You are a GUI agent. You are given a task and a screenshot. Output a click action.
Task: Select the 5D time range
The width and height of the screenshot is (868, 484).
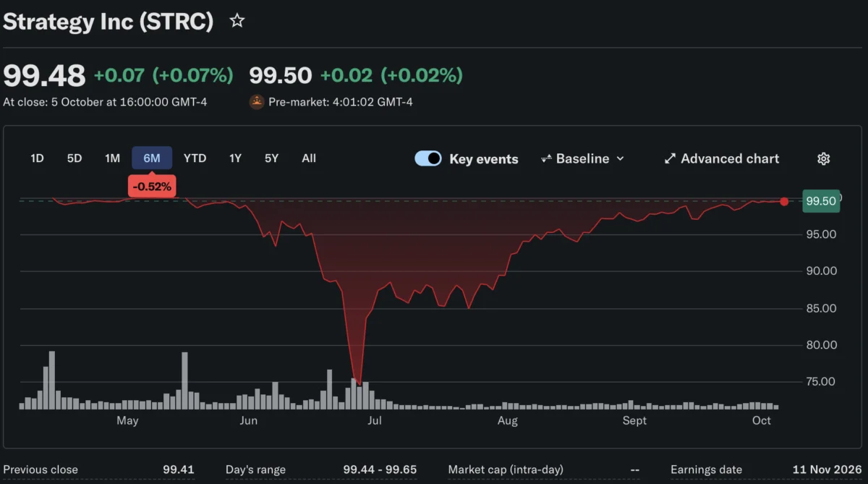(x=75, y=158)
